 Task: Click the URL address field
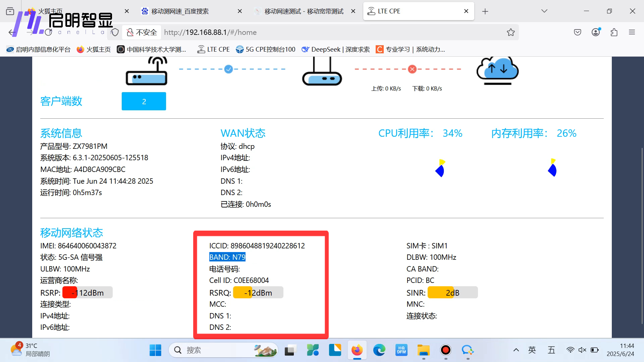tap(302, 32)
